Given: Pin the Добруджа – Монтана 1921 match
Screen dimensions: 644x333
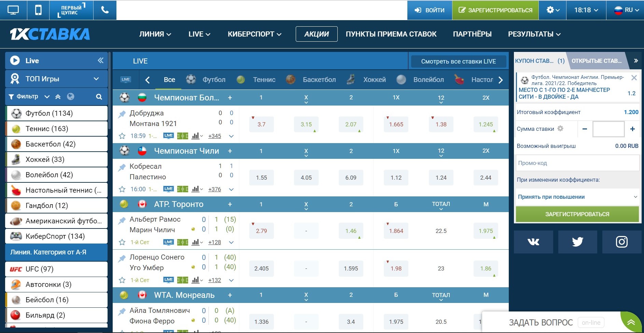Looking at the screenshot, I should tap(122, 114).
